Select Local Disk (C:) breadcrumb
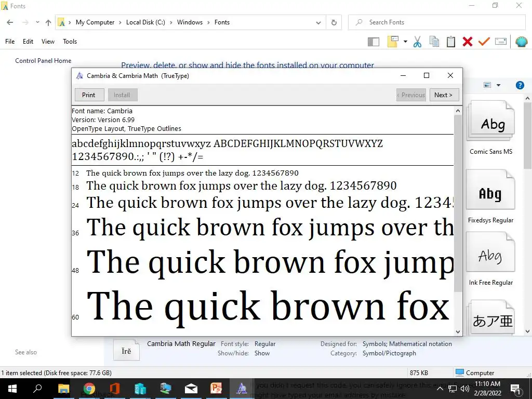Viewport: 532px width, 399px height. (x=145, y=22)
